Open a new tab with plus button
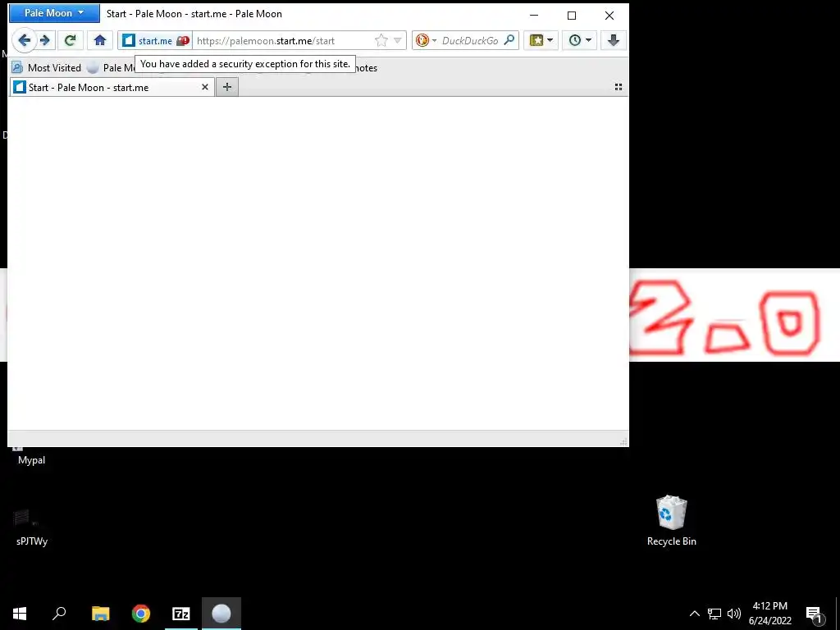840x630 pixels. coord(227,87)
